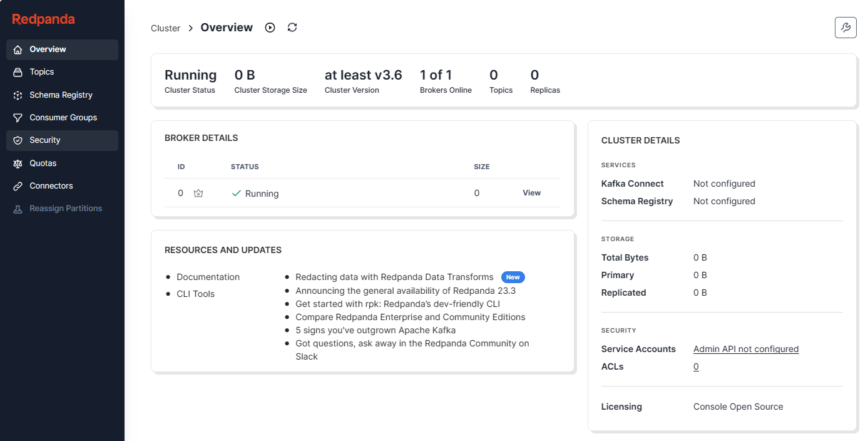The height and width of the screenshot is (441, 868).
Task: Click the controller crown icon for broker 0
Action: 198,194
